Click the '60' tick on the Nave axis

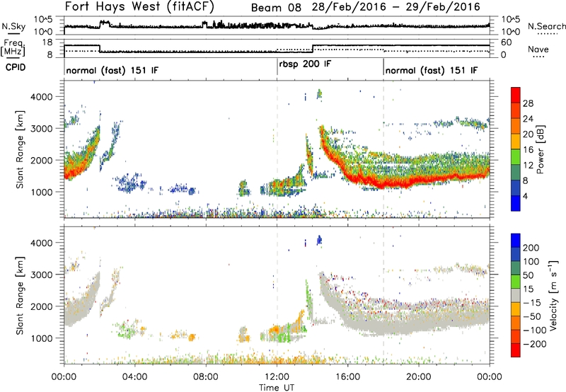pos(507,42)
